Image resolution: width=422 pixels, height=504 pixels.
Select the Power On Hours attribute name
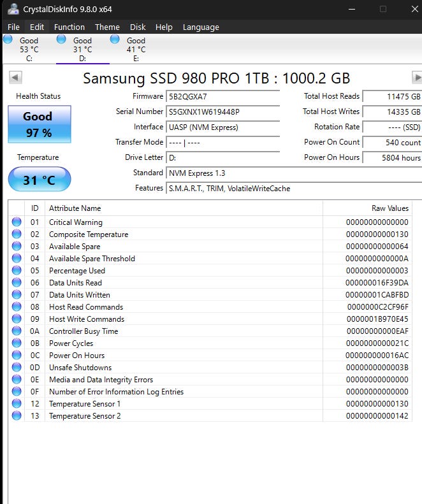coord(76,355)
